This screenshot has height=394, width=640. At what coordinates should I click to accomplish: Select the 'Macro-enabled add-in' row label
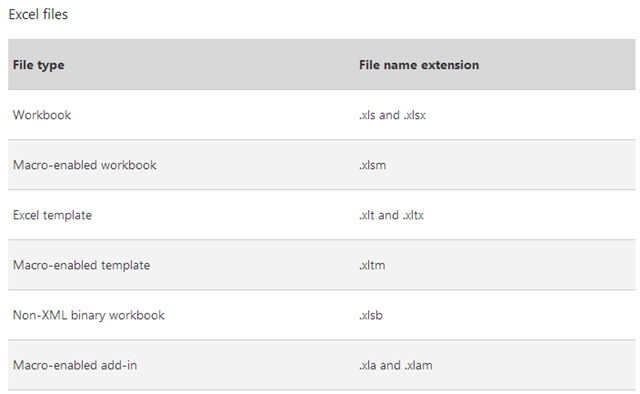point(75,365)
